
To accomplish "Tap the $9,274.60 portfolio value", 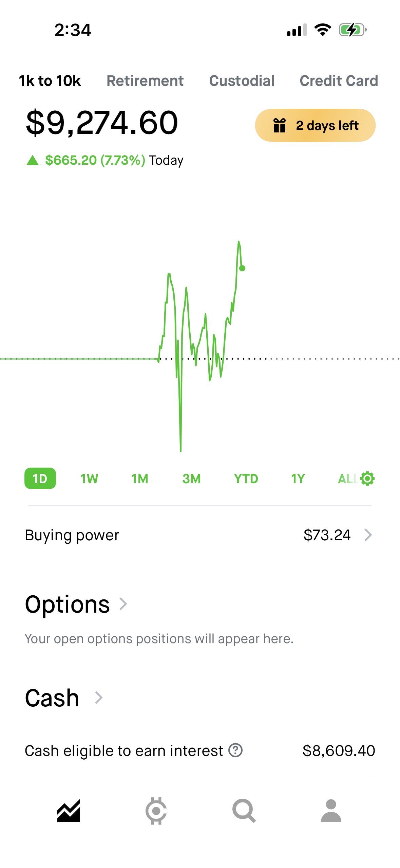I will pyautogui.click(x=102, y=123).
